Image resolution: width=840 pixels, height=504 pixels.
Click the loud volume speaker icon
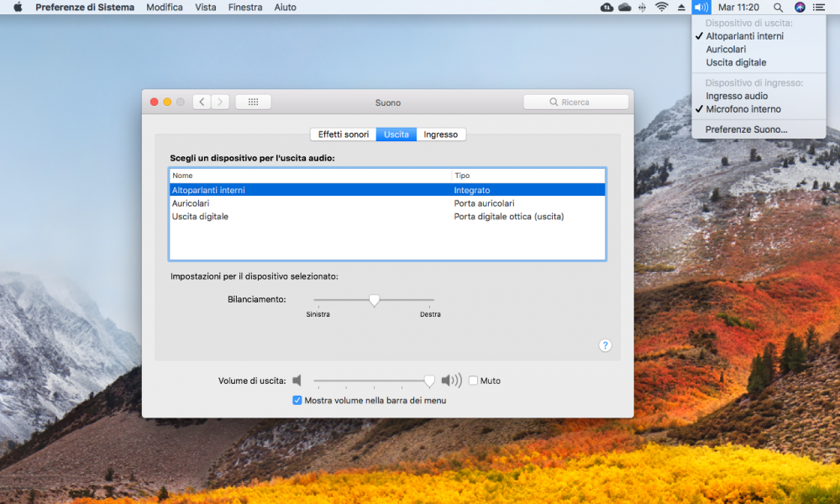(451, 381)
